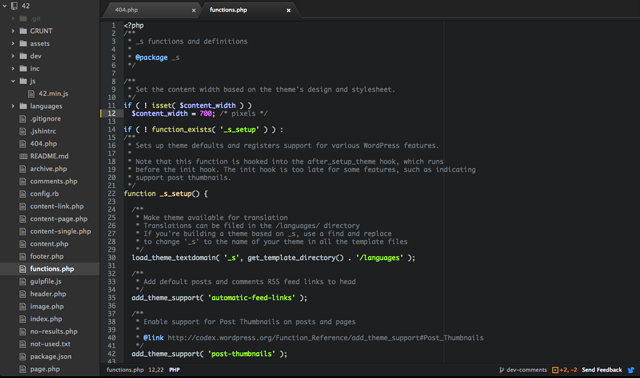Click the inc folder icon
Screen dimensions: 640x378
tap(23, 69)
